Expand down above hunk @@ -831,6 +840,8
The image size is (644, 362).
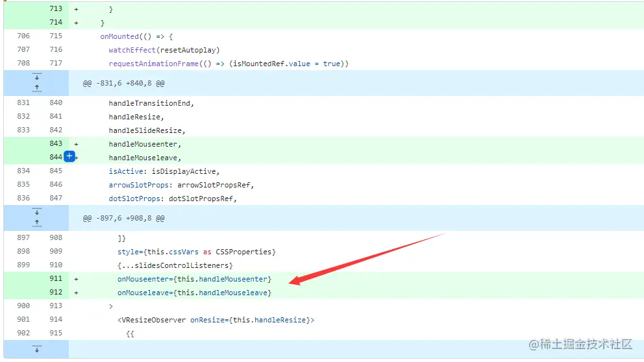[x=37, y=77]
